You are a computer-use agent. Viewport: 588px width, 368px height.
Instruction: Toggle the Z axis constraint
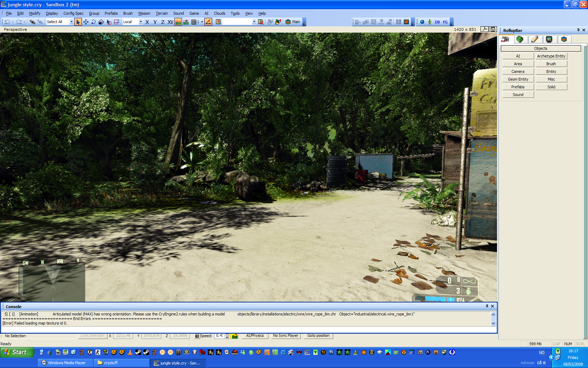point(163,22)
